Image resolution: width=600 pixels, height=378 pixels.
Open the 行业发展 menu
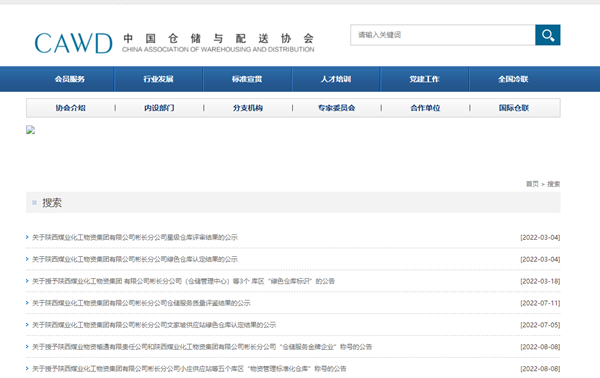158,79
